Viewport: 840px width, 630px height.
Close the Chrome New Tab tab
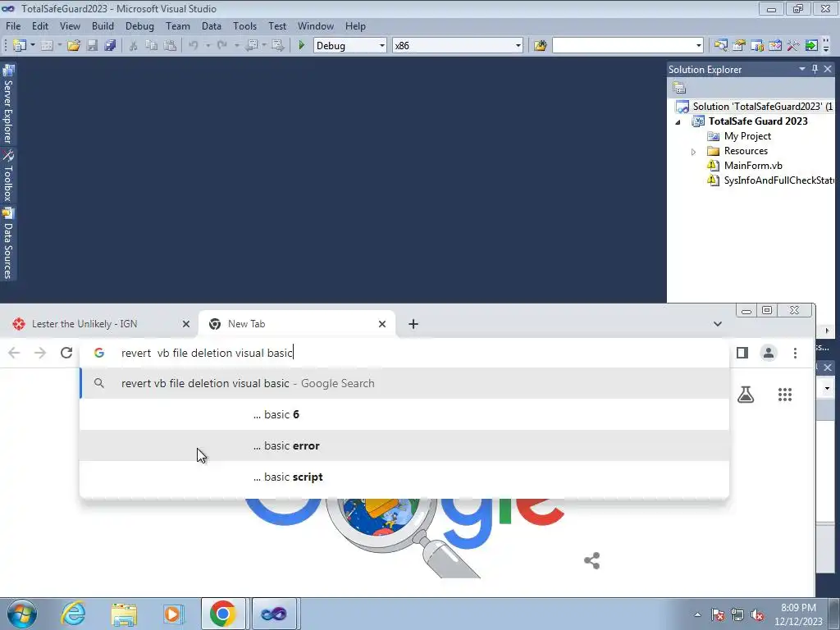coord(382,324)
